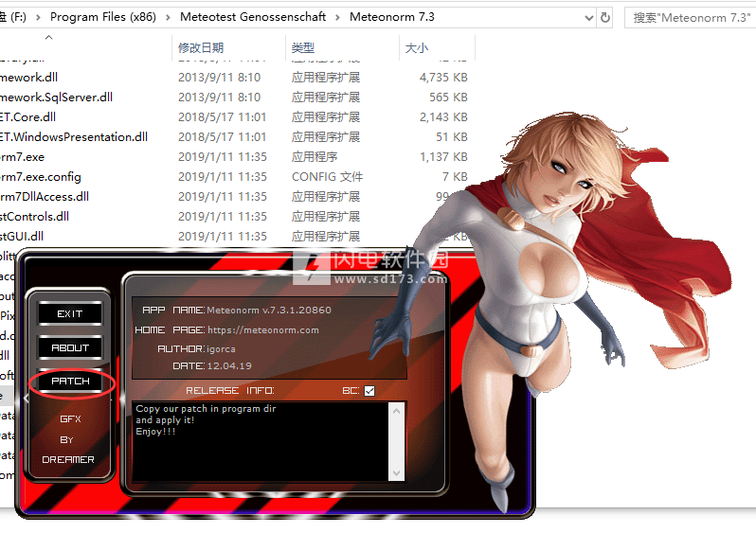Select app name Meteonorm v.7.3.1.20860 text
756x533 pixels.
pos(269,311)
